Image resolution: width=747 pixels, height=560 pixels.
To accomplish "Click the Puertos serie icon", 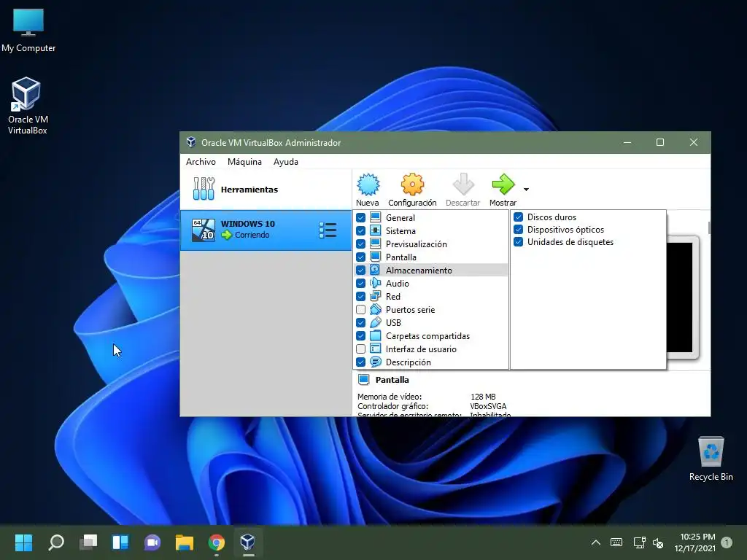I will tap(376, 309).
